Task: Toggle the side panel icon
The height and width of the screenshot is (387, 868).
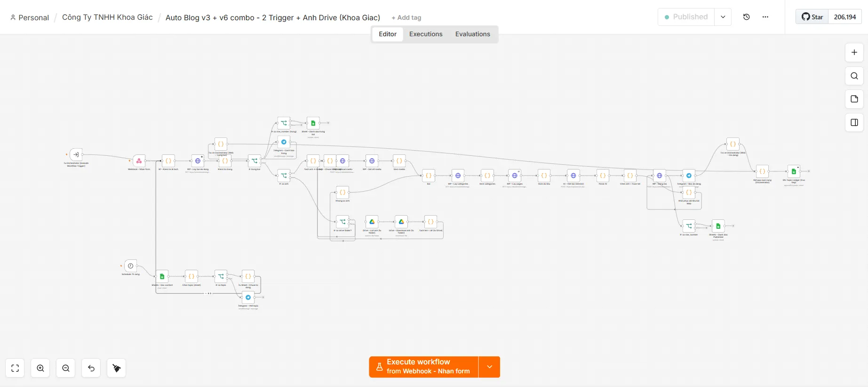Action: tap(854, 122)
